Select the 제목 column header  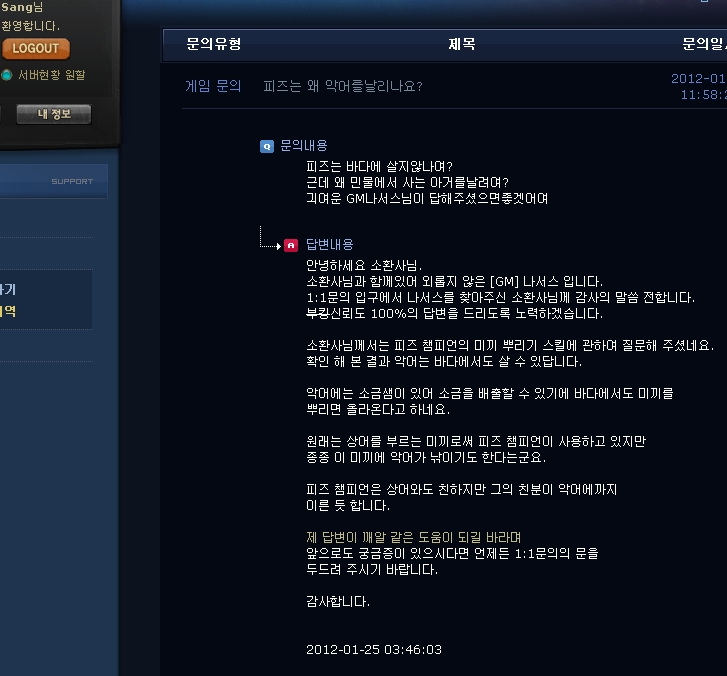[x=462, y=44]
